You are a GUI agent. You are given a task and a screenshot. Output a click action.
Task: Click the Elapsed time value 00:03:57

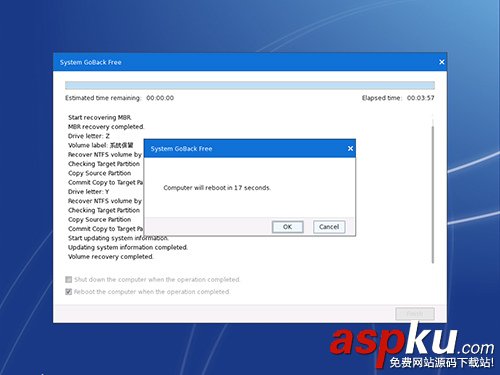tap(421, 98)
